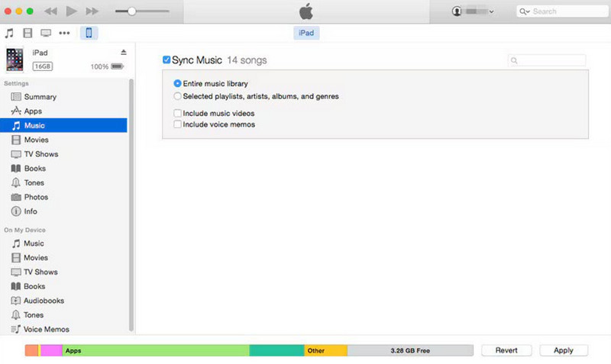Open the TV Shows library monitor icon

46,33
